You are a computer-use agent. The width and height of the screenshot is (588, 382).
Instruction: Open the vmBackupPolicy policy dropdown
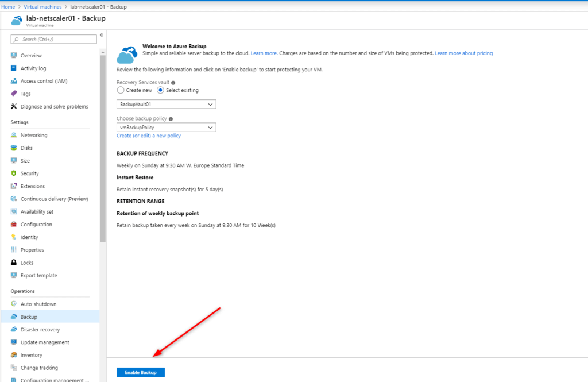point(166,128)
